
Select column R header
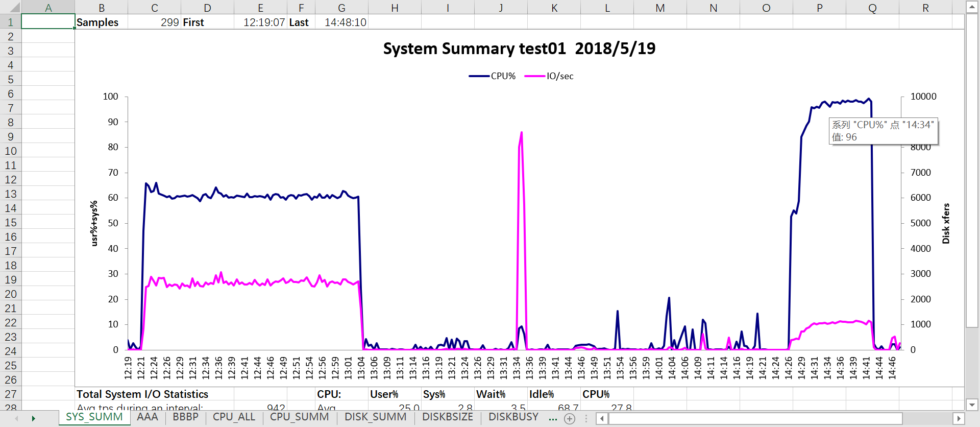pyautogui.click(x=925, y=8)
